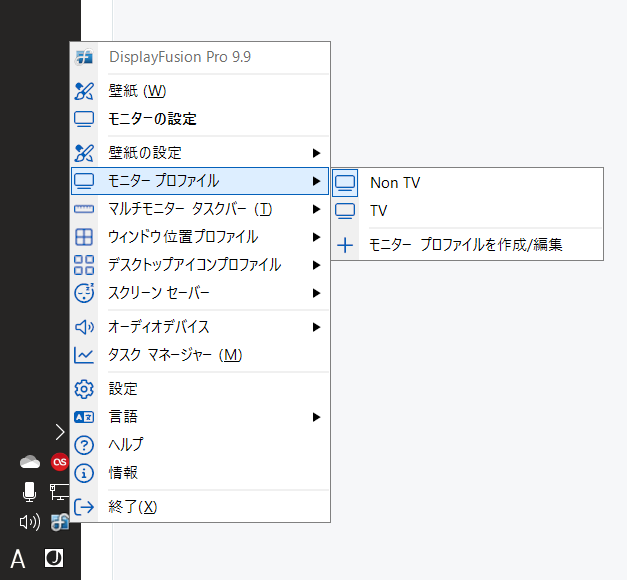627x580 pixels.
Task: Load the Non TV monitor profile
Action: [467, 183]
